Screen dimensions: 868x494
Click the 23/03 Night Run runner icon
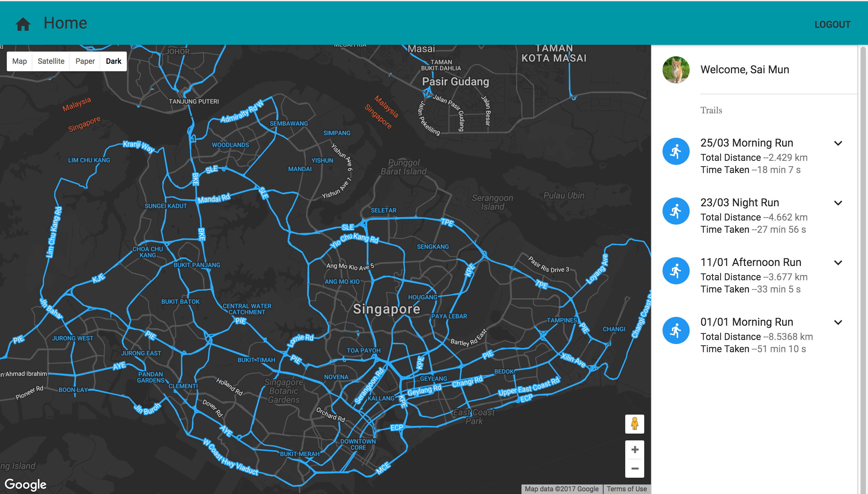pos(676,211)
